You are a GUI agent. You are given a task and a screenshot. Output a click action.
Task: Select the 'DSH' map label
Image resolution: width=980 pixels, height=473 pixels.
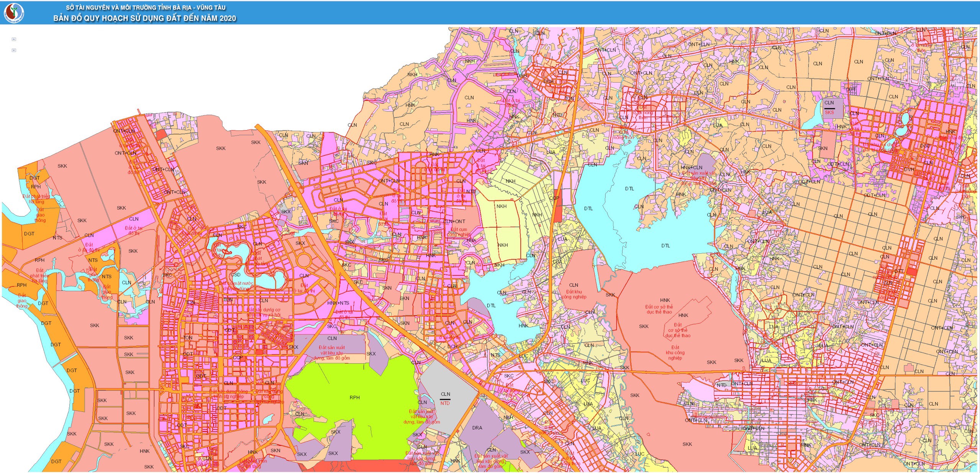coord(521,76)
